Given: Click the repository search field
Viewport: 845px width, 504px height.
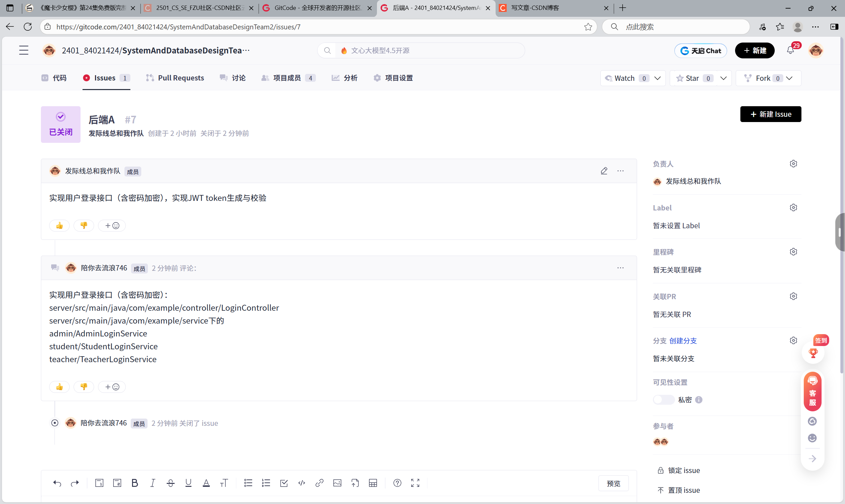Looking at the screenshot, I should click(x=421, y=50).
